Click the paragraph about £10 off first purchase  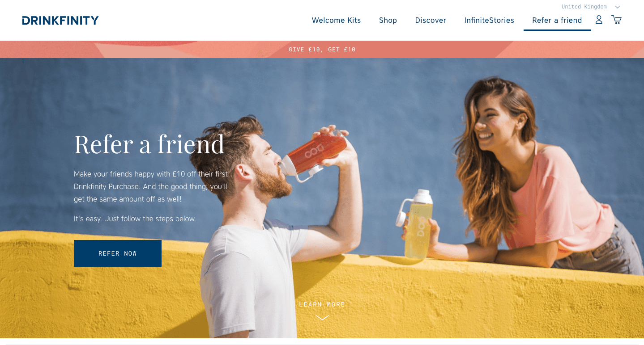pyautogui.click(x=151, y=186)
